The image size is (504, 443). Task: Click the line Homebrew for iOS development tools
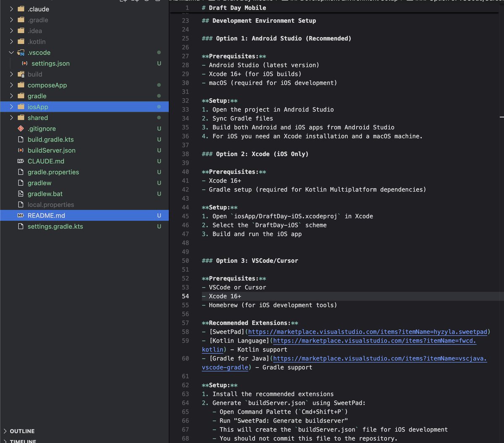(x=269, y=305)
